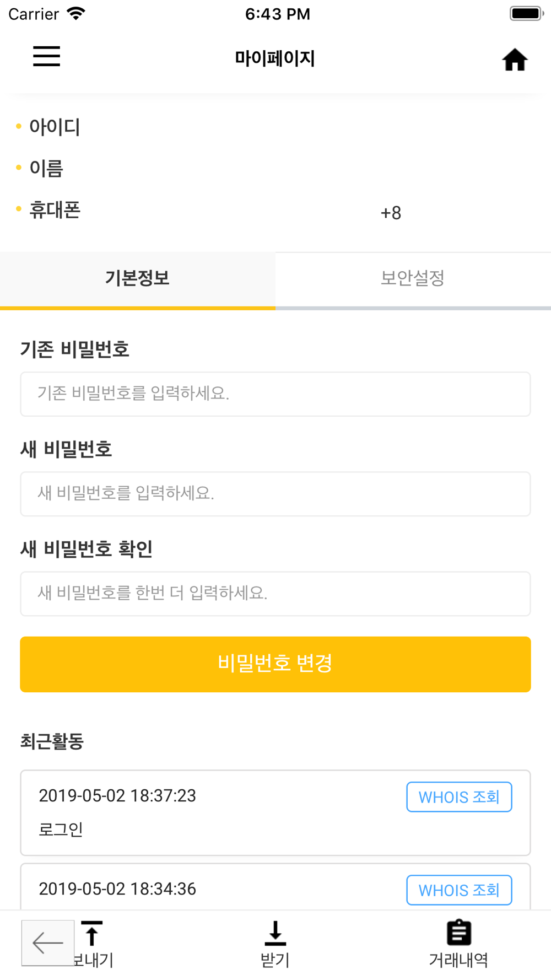The height and width of the screenshot is (980, 551).
Task: Tap the 비밀번호 변경 button
Action: [275, 664]
